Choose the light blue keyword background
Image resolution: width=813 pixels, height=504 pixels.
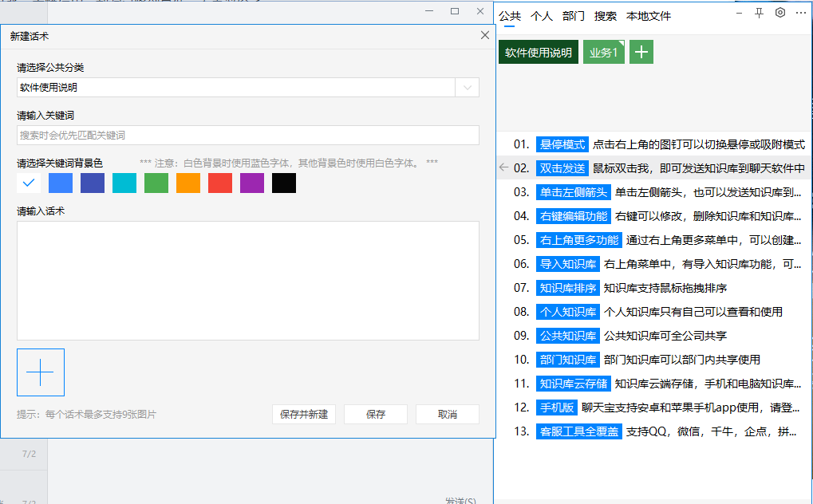61,183
